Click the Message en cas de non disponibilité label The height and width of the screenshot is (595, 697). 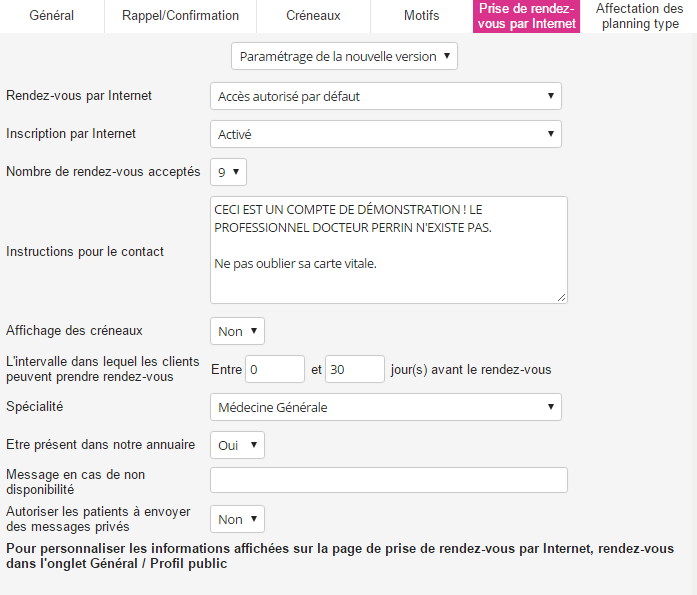point(76,482)
